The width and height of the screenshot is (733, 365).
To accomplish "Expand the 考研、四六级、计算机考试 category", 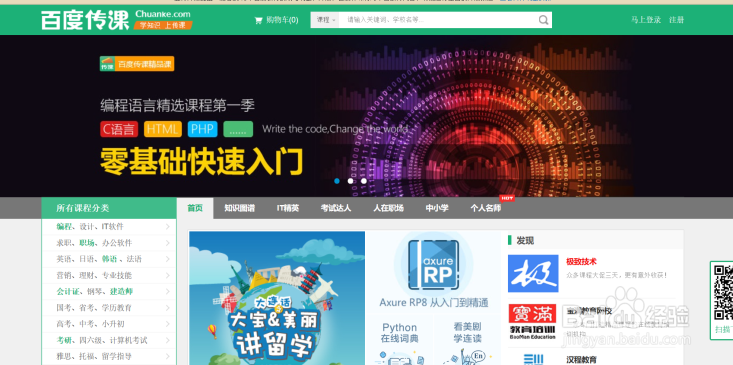I will [109, 340].
